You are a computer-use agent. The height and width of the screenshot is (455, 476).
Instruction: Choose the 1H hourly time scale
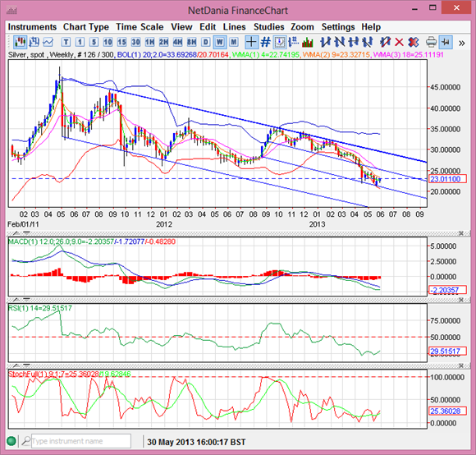pyautogui.click(x=149, y=42)
